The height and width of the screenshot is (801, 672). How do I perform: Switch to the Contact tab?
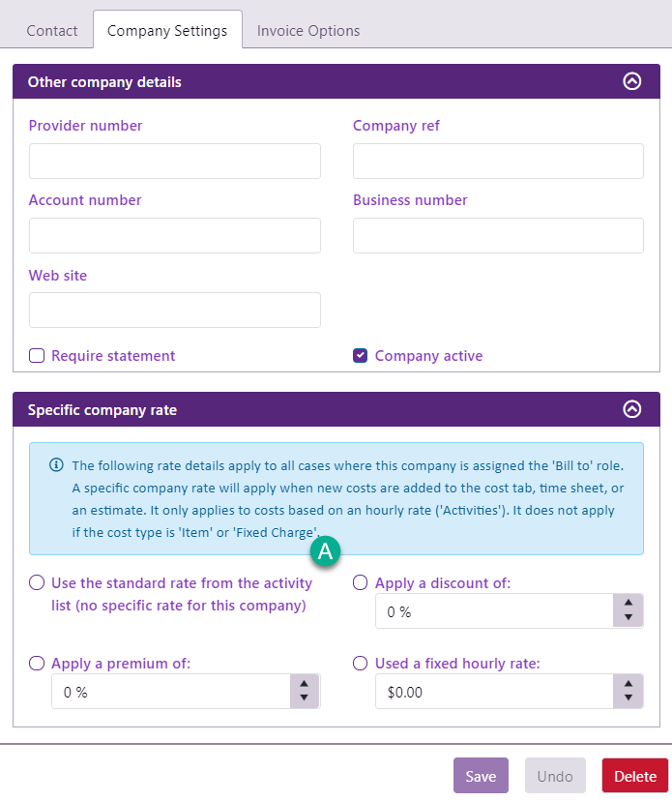click(x=52, y=30)
